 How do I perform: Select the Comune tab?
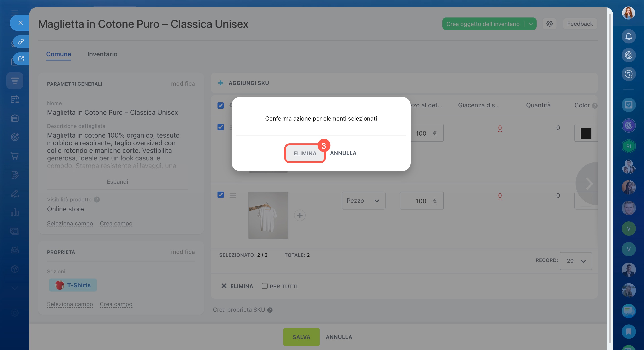[58, 54]
